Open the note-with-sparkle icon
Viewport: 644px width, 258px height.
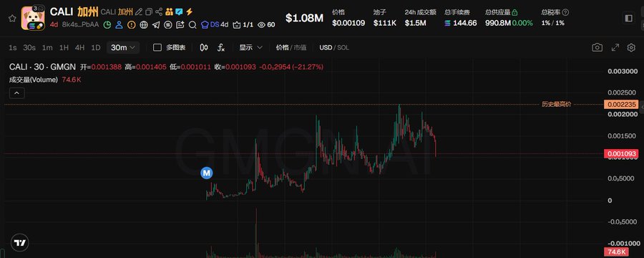[180, 24]
